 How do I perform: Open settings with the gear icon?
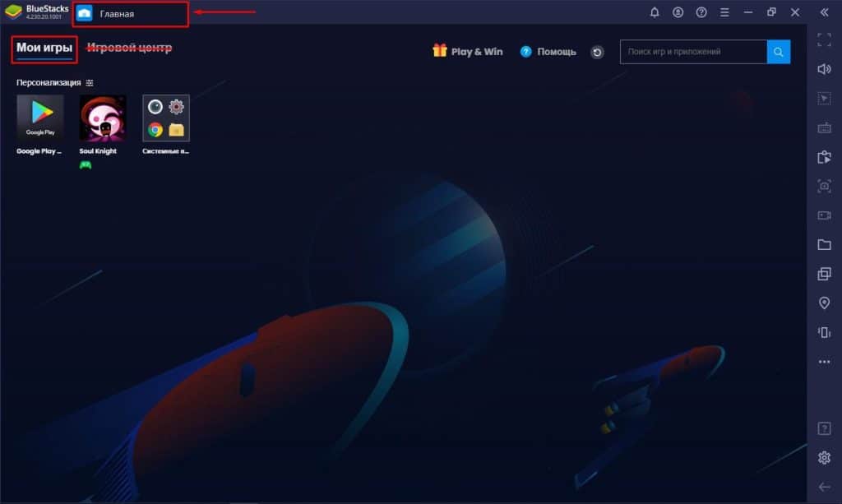click(824, 458)
